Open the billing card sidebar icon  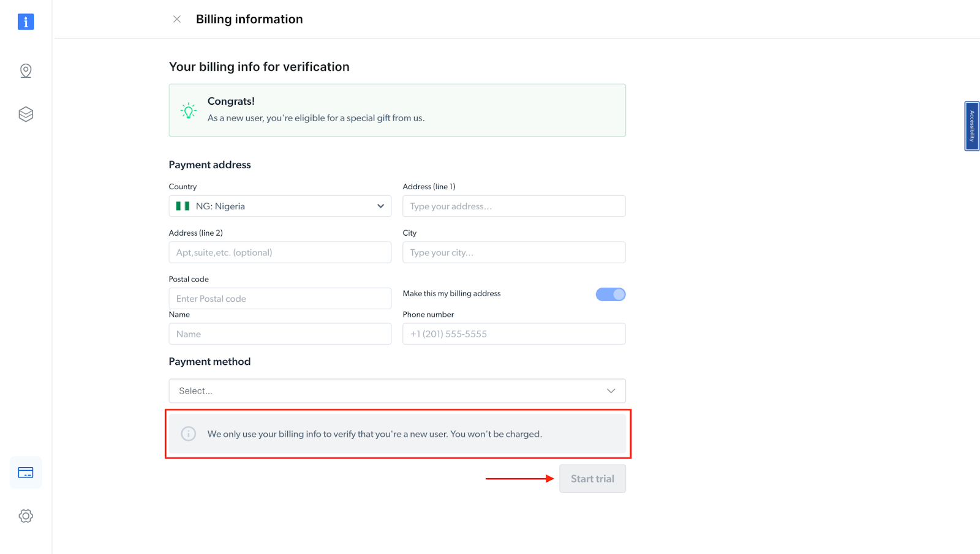tap(26, 473)
